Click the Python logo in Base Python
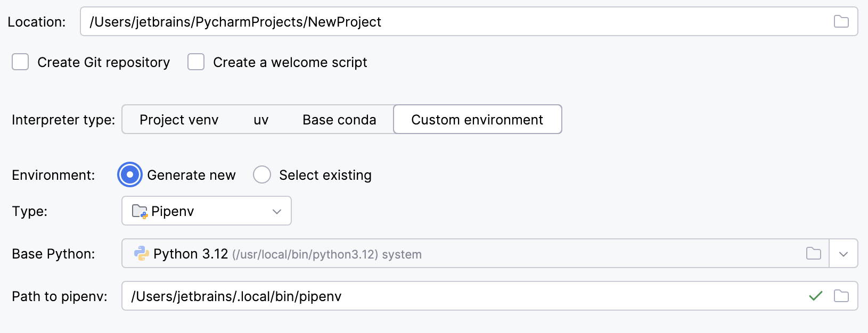 click(141, 254)
